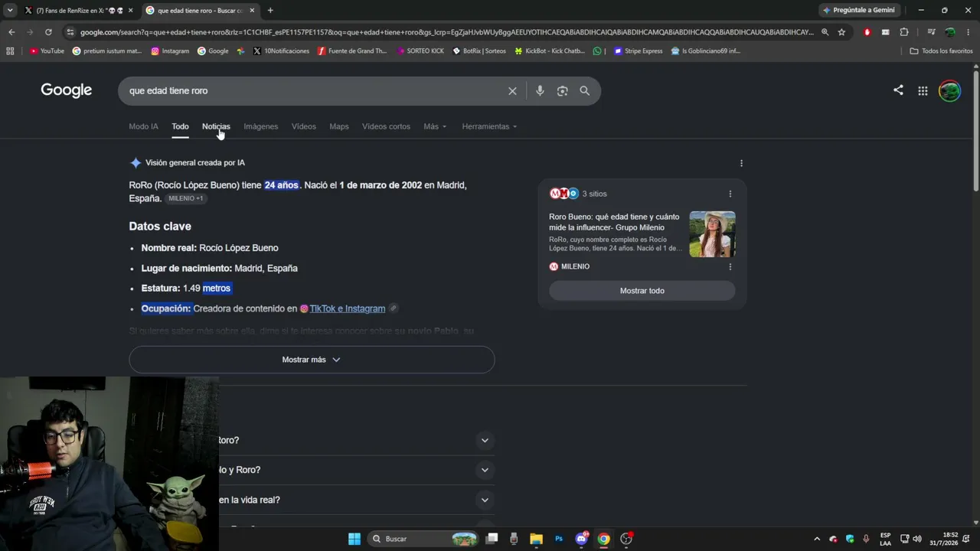Open the 10Notificaciones bookmark
980x551 pixels.
click(x=281, y=51)
